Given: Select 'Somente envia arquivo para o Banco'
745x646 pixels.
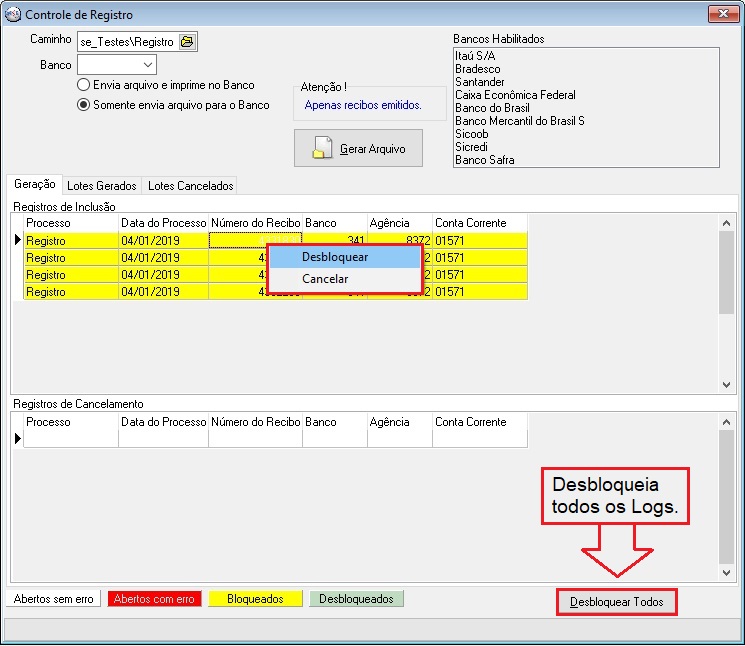Looking at the screenshot, I should [x=85, y=105].
